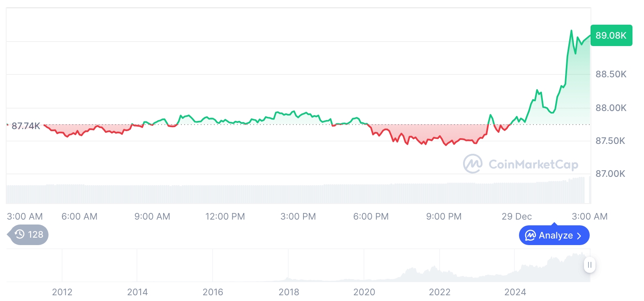Click the 87.00K price axis label
Viewport: 644px width, 301px height.
[611, 174]
